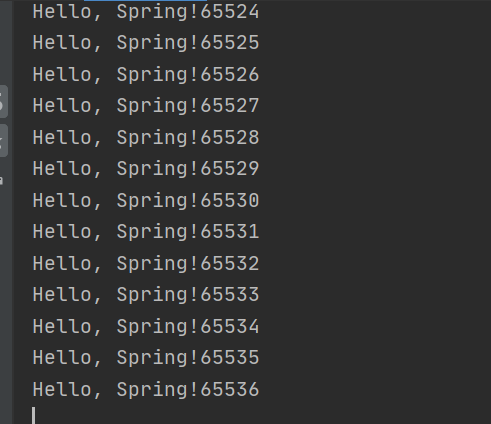Screen dimensions: 491x424
Task: Click console line Hello, Spring!65528
Action: click(146, 137)
